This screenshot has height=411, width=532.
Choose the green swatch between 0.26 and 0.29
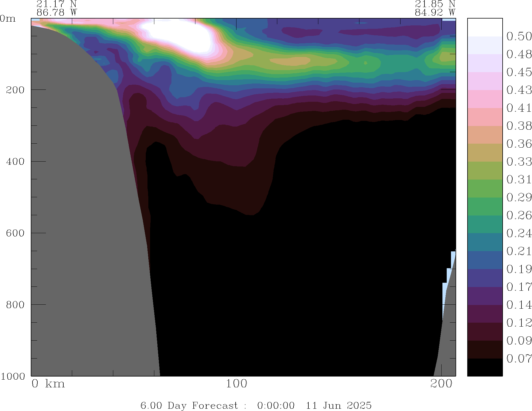click(x=485, y=206)
